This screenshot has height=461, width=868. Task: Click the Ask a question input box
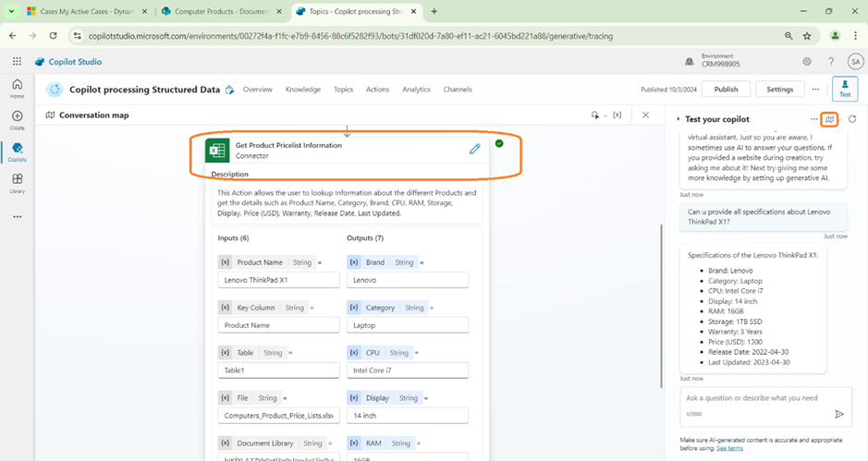(753, 398)
